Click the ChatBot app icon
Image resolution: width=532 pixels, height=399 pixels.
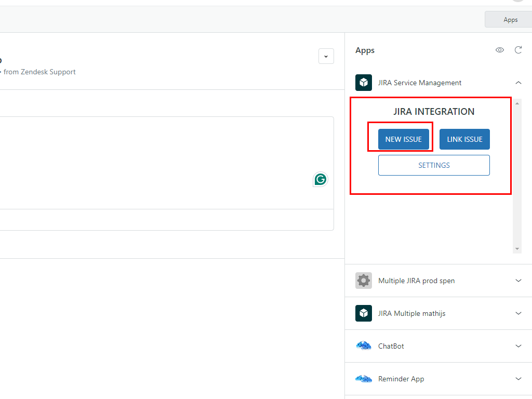[x=364, y=346]
